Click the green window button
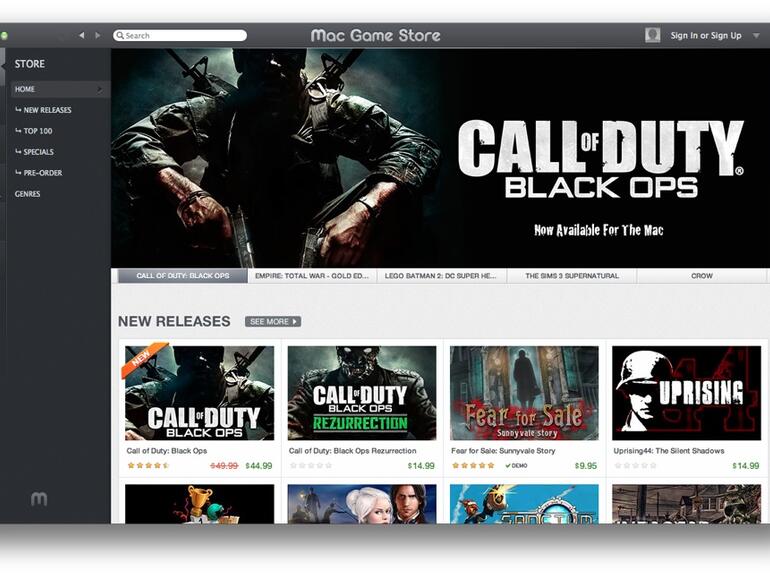 coord(4,35)
